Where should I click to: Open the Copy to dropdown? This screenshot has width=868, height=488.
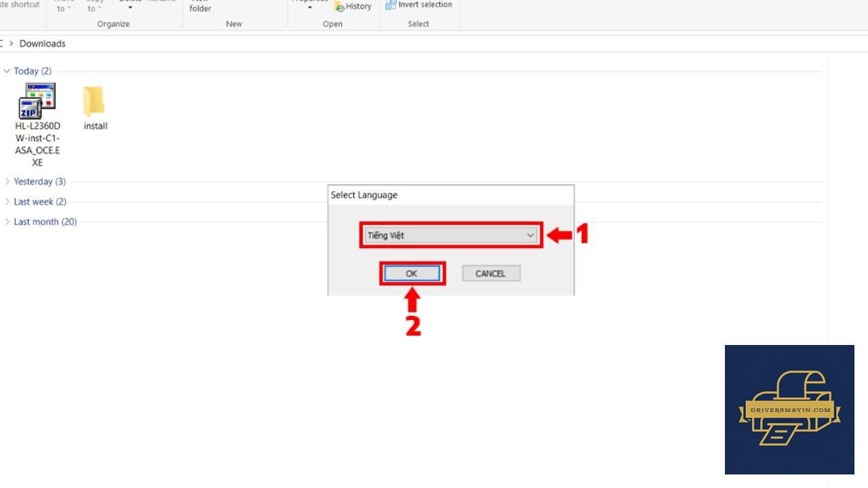94,7
